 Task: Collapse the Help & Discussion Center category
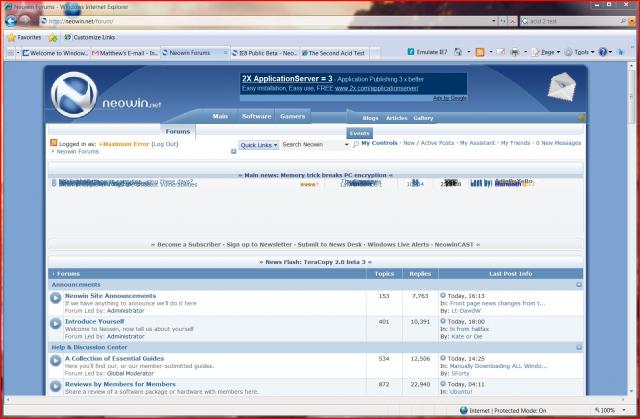coord(579,347)
